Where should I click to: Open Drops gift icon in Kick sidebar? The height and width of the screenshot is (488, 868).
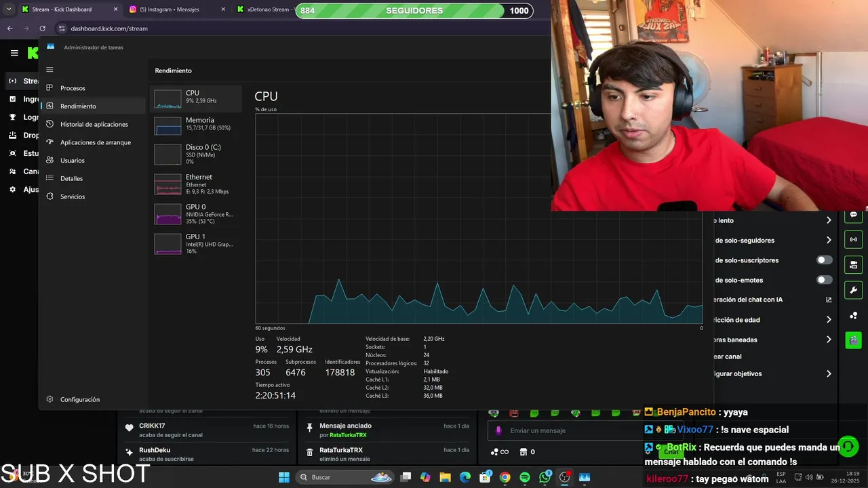(x=12, y=135)
